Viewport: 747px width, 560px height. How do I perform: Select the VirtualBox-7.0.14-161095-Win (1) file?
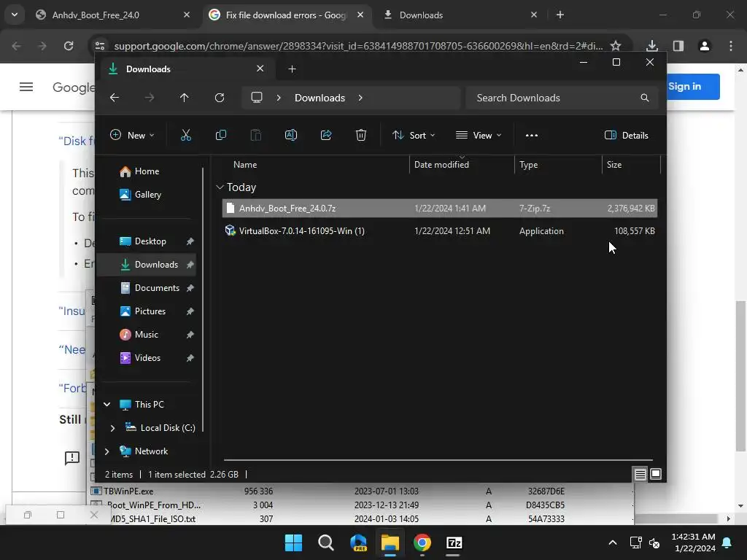click(440, 231)
